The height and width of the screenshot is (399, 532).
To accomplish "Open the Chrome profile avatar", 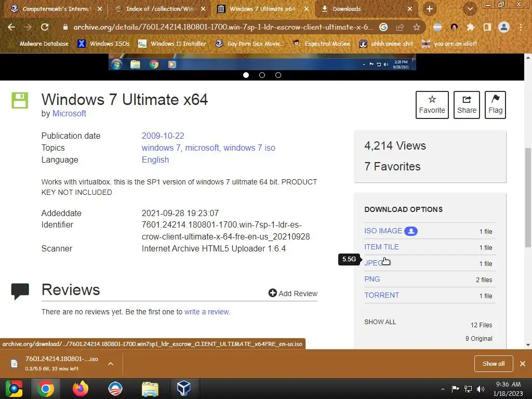I will point(504,27).
